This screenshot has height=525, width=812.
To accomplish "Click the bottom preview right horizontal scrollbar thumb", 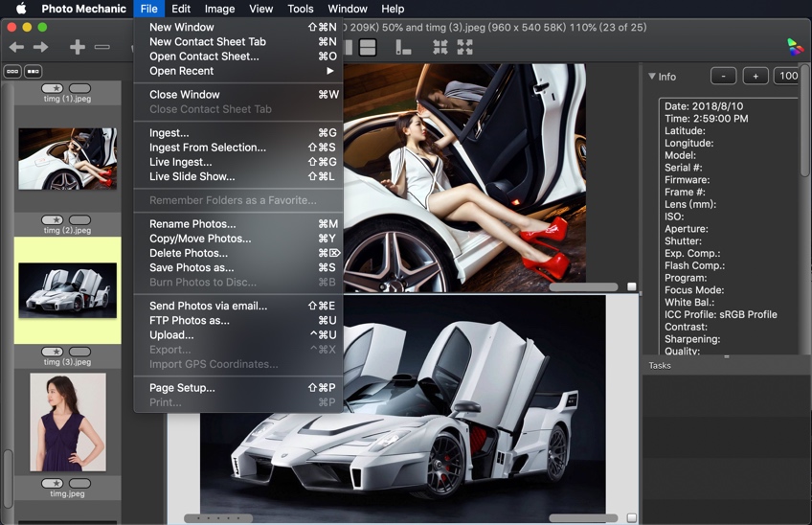I will point(584,517).
